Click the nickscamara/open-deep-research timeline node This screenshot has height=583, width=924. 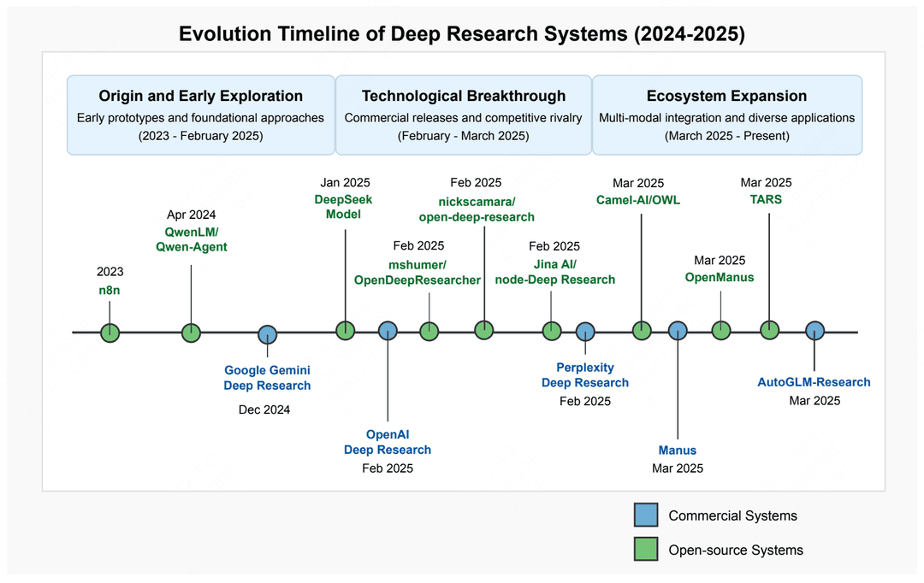click(483, 330)
